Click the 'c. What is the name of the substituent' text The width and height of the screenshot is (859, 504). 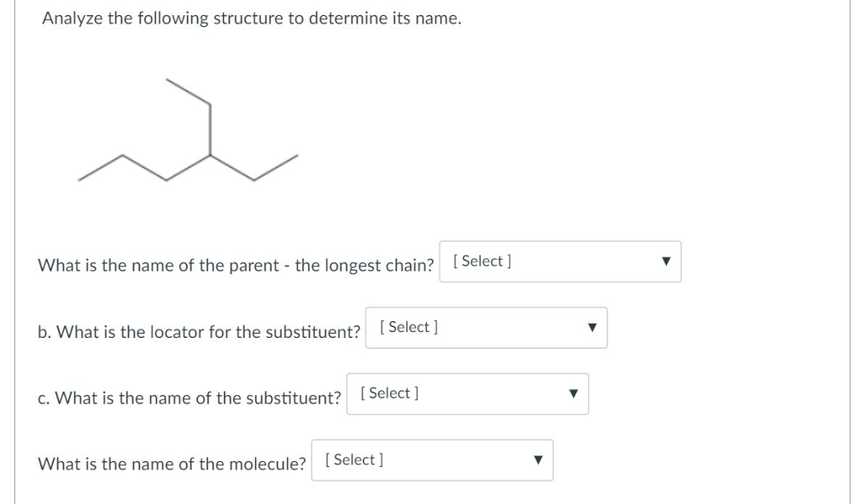[189, 398]
